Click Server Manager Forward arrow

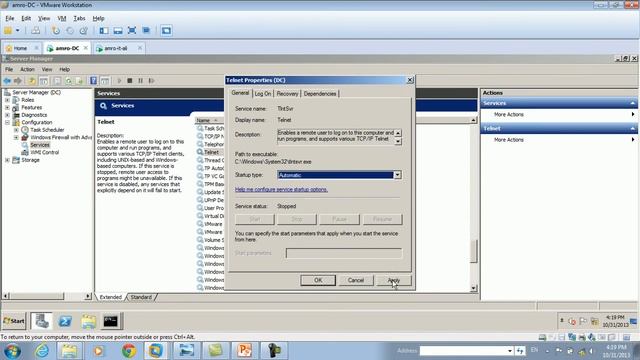click(x=18, y=81)
